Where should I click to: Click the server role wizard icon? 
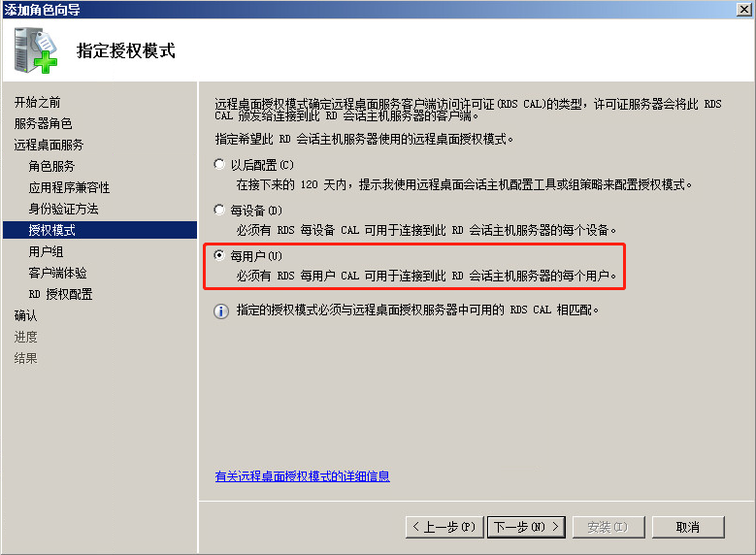click(36, 50)
